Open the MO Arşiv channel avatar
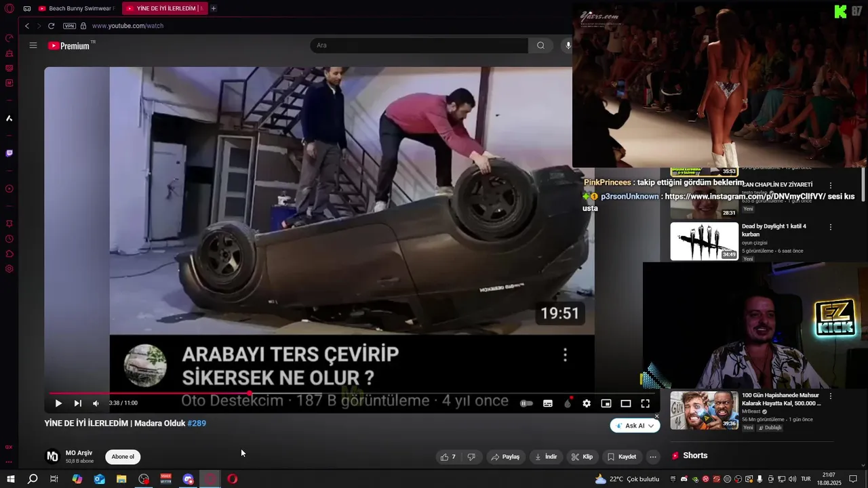The width and height of the screenshot is (868, 488). 52,456
